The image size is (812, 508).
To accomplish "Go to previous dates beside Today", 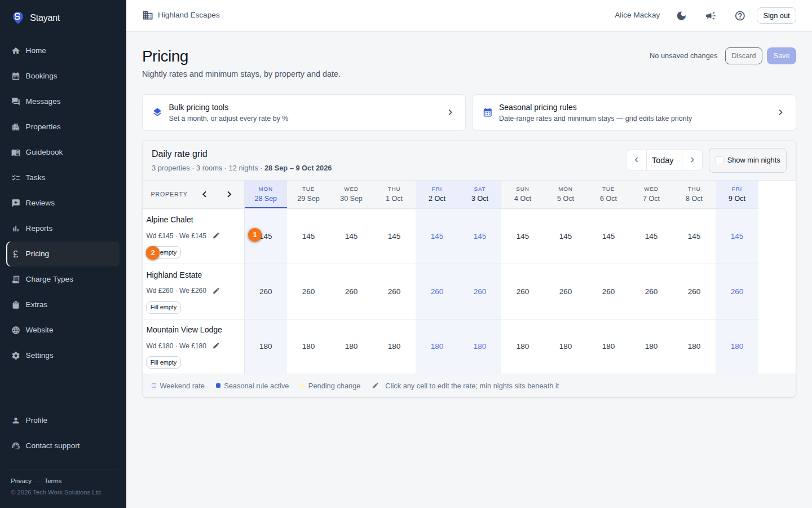I will click(x=636, y=160).
